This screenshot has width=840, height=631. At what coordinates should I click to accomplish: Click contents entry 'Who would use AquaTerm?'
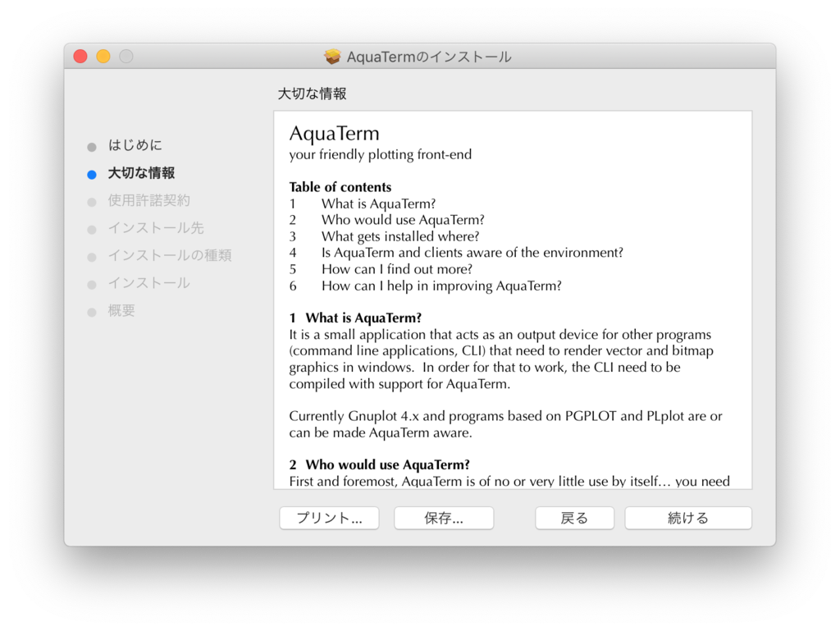point(403,220)
